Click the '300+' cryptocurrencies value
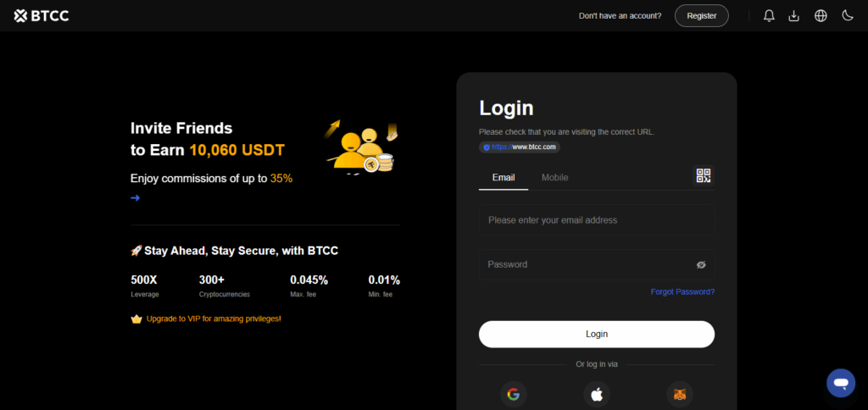The image size is (868, 410). 211,280
